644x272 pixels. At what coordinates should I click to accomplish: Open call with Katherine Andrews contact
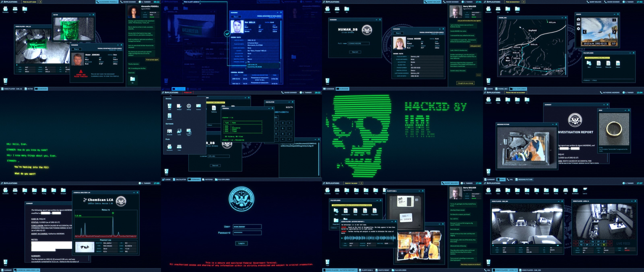tap(610, 93)
